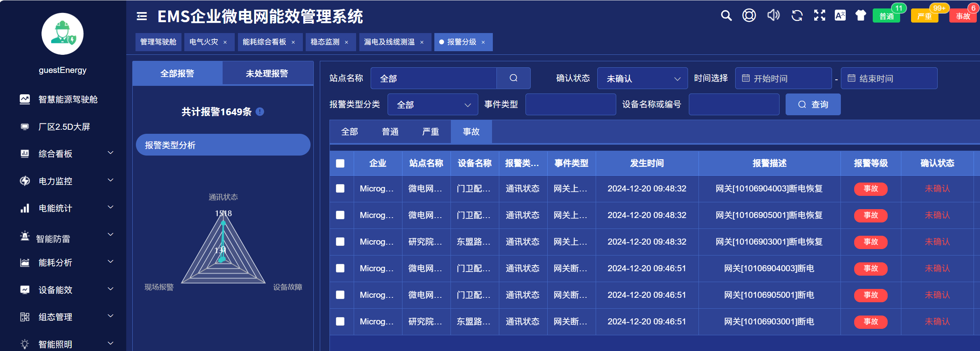Click the info icon beside 共计报警1649条
This screenshot has width=980, height=351.
(260, 112)
